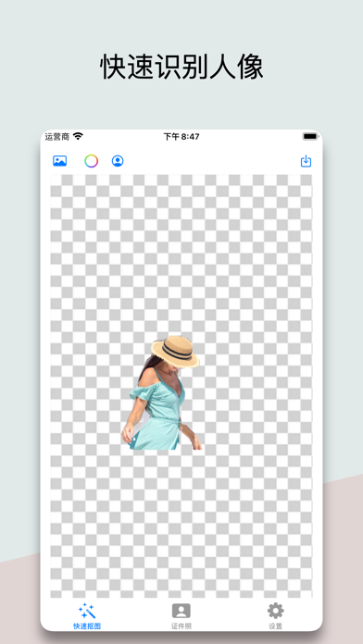Tap the 快速识别人像 headline
Viewport: 363px width, 644px height.
pos(181,67)
